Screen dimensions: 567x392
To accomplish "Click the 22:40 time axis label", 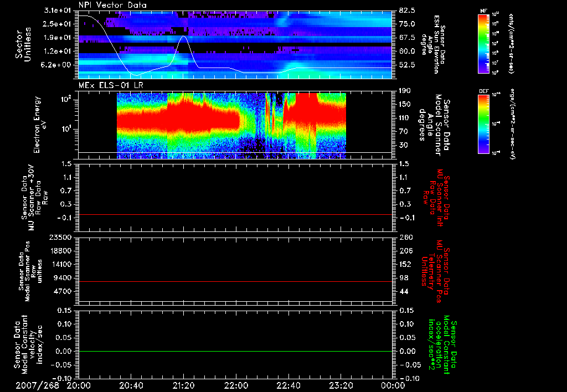I will pos(288,385).
